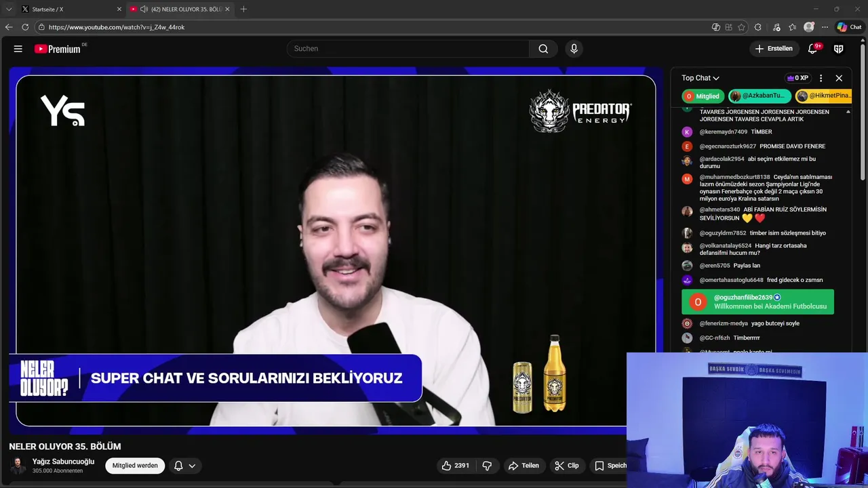Go back with the browser back arrow

9,27
